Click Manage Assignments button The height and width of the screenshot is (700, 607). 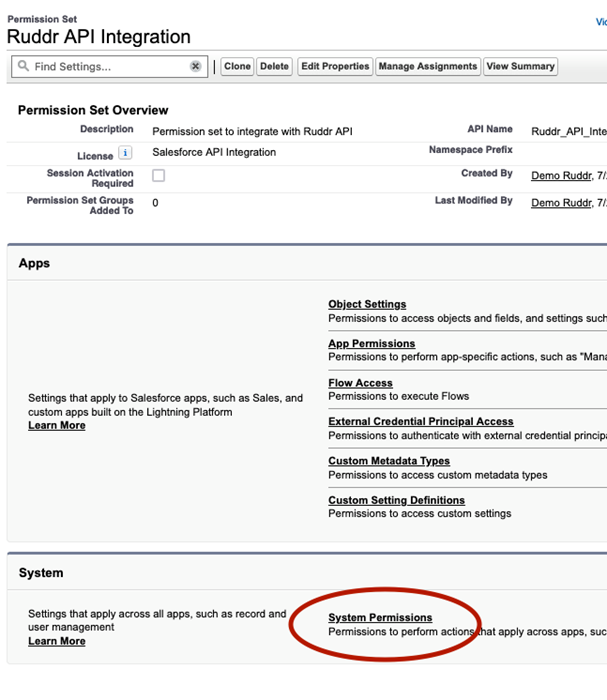pyautogui.click(x=428, y=67)
